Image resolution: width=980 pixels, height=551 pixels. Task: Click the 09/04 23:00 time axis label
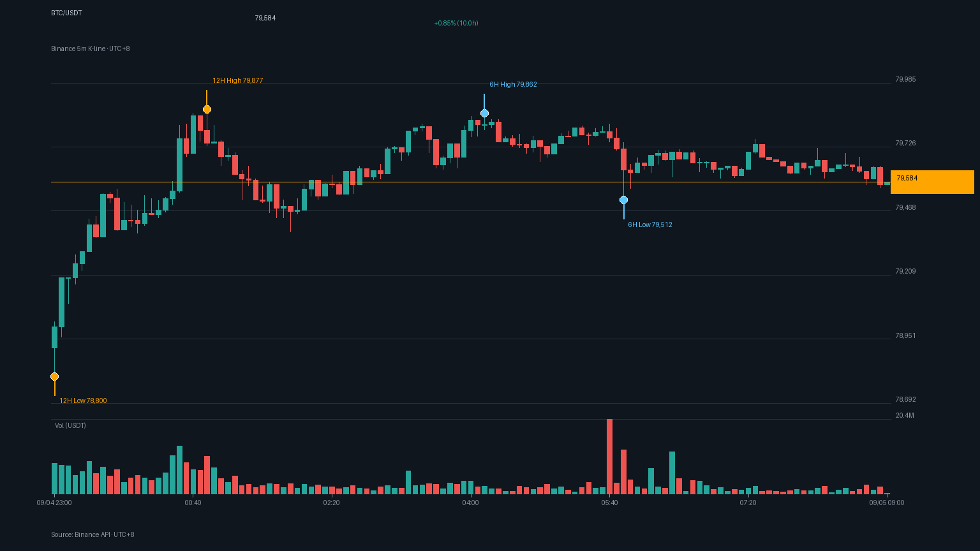click(54, 503)
